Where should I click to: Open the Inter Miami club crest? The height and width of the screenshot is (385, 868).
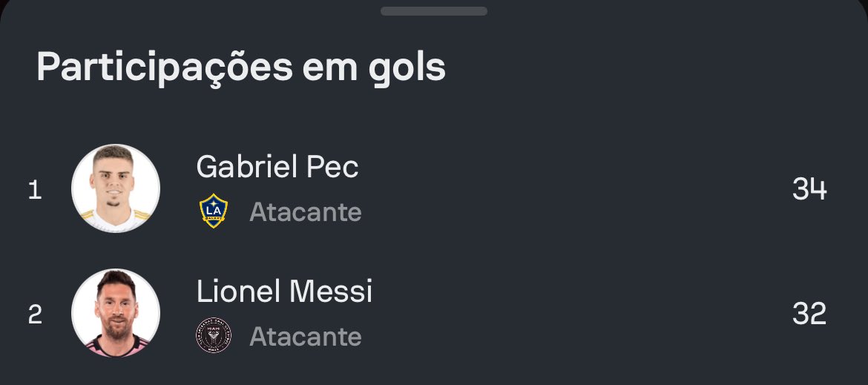(214, 335)
